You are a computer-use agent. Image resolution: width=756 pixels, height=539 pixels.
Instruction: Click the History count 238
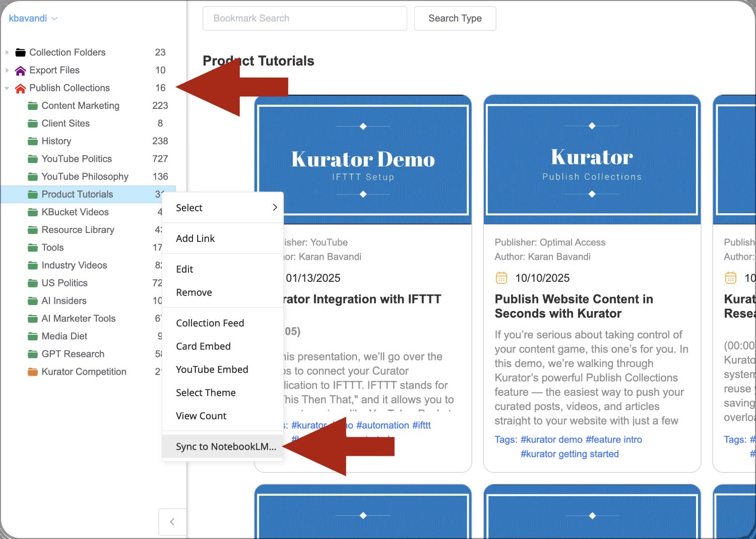click(160, 141)
